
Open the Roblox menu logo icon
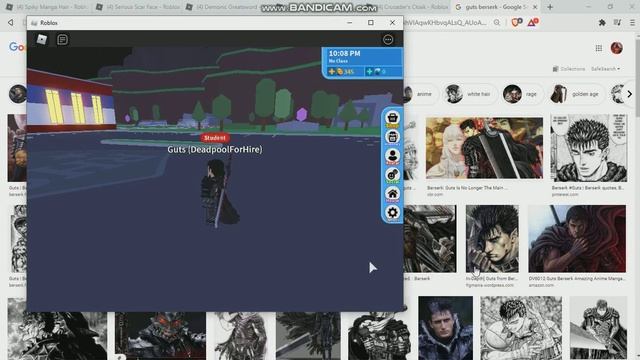click(42, 39)
